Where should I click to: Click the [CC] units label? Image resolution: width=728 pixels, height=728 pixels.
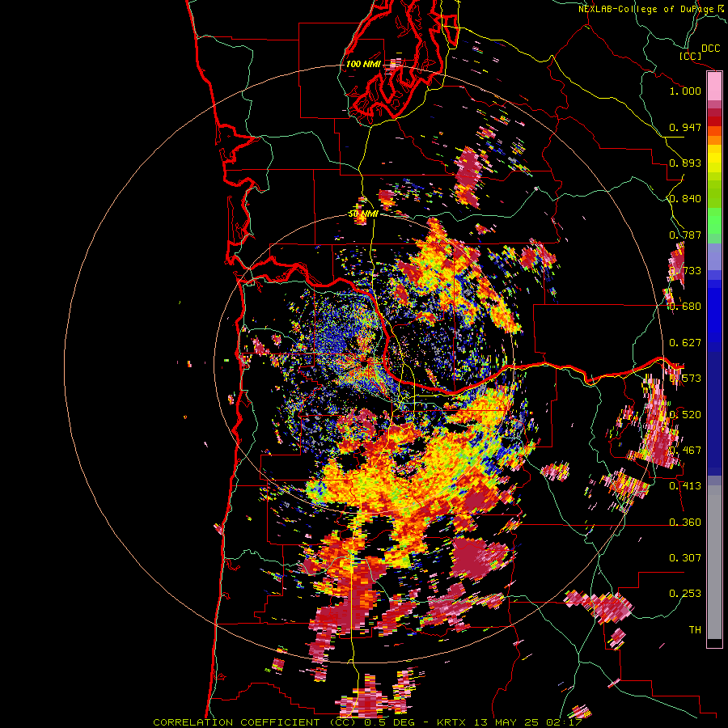tap(690, 56)
